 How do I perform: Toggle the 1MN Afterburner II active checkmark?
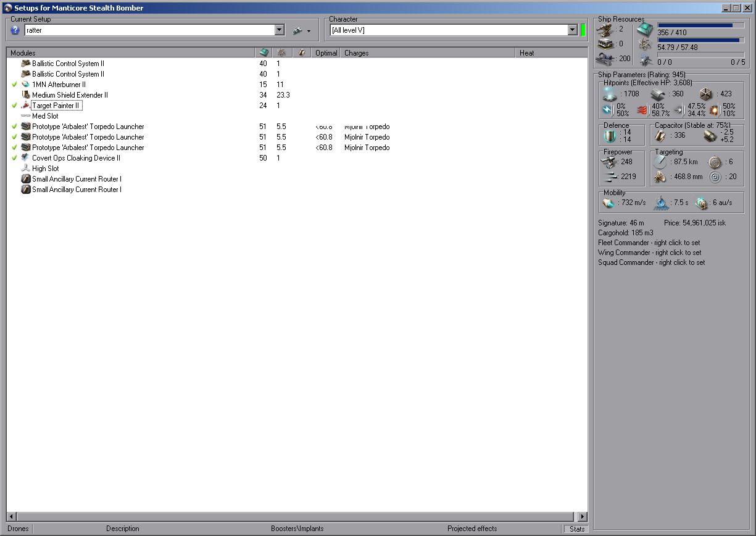click(x=14, y=85)
